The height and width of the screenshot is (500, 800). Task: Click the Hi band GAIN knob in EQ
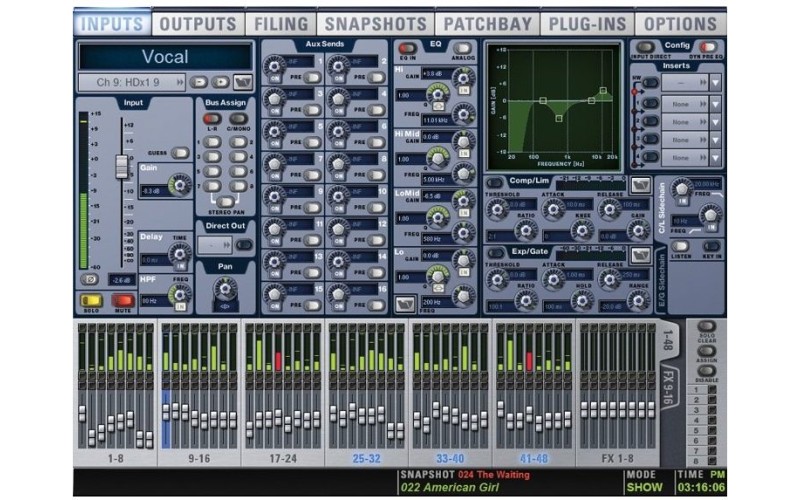click(463, 78)
